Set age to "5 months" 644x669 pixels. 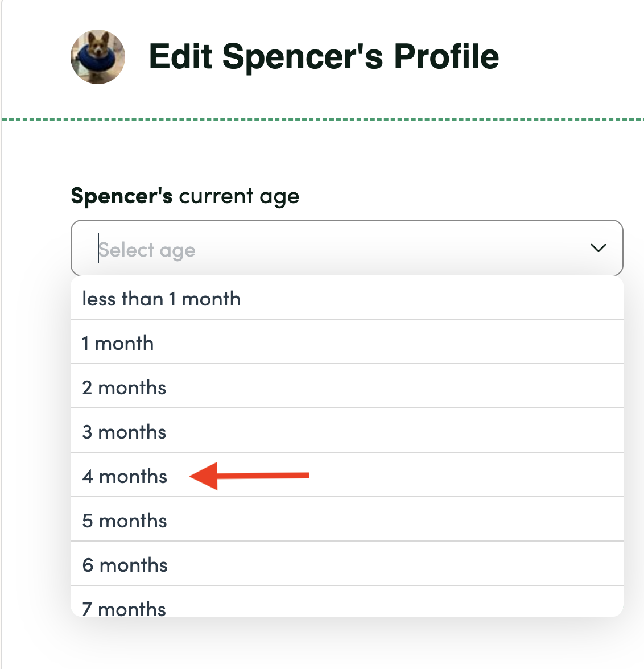point(125,521)
